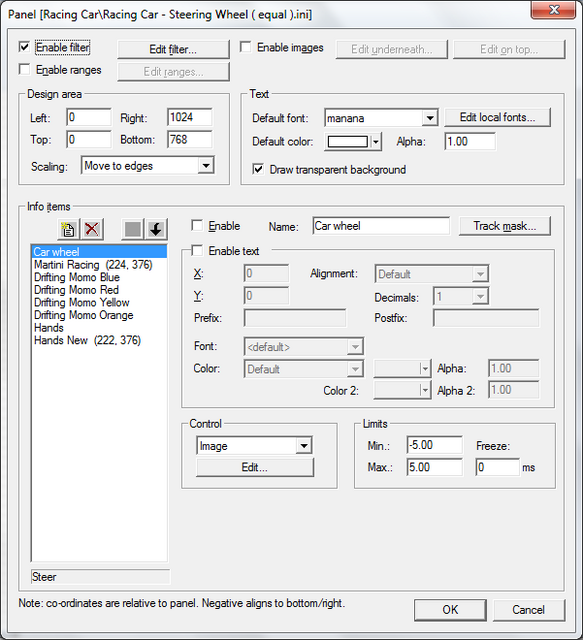This screenshot has height=640, width=583.
Task: Toggle the Enable filter checkbox
Action: coord(24,47)
